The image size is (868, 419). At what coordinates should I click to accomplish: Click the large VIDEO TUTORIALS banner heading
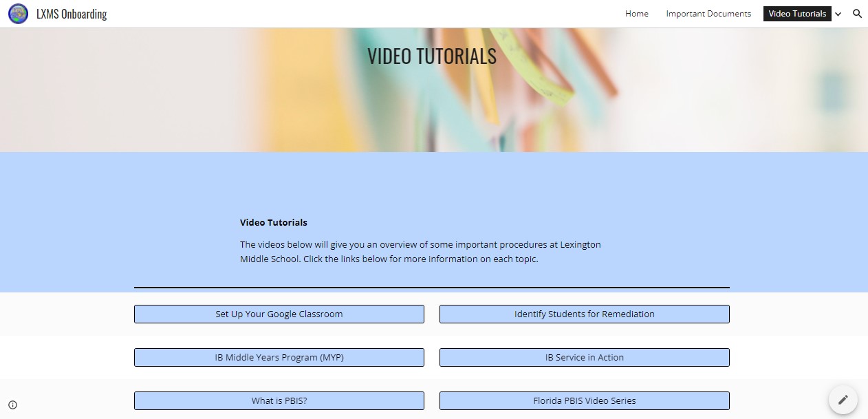431,56
